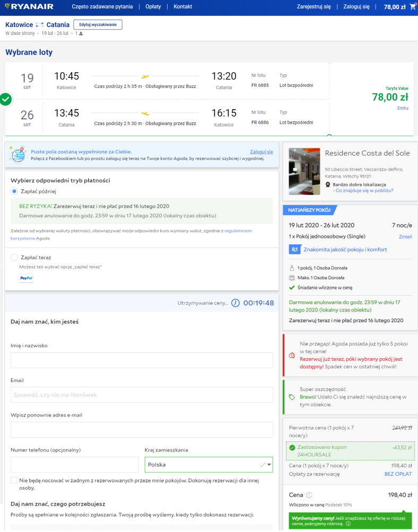
Task: Click the Residence Costa del Sole hotel name
Action: (x=367, y=153)
